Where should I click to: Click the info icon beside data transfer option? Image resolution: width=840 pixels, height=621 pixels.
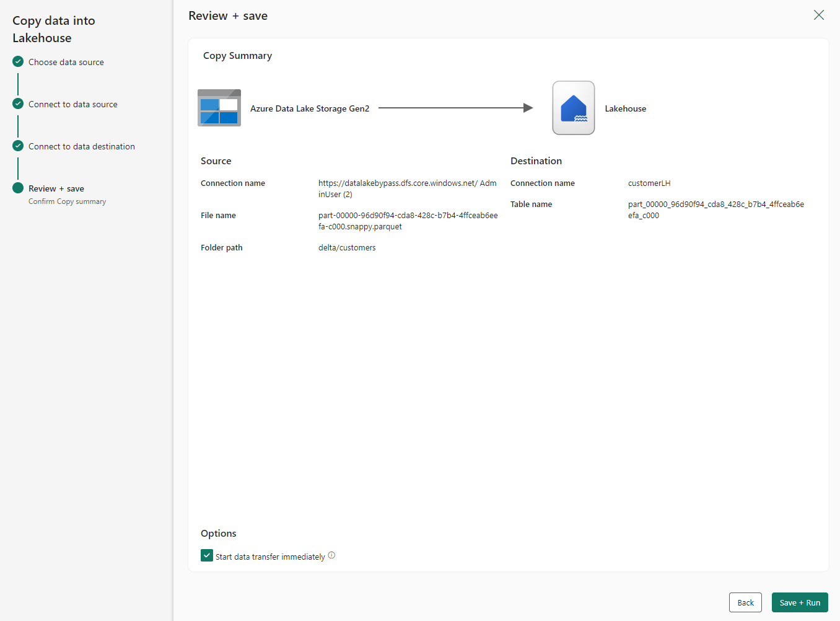(331, 555)
